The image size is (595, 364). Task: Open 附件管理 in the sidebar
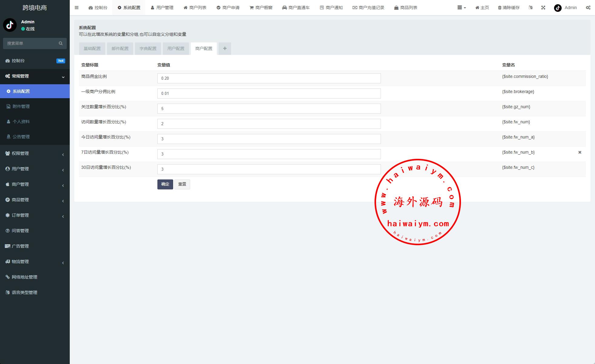[x=21, y=106]
